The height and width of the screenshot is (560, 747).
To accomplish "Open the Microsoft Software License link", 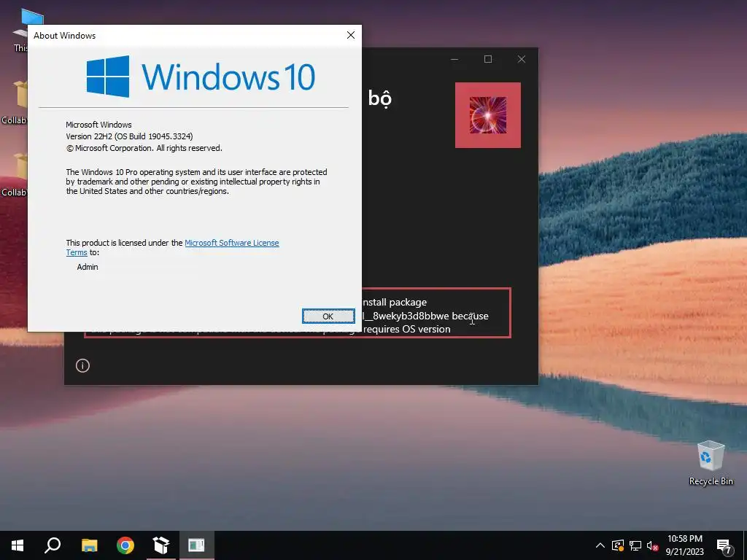I will tap(231, 243).
